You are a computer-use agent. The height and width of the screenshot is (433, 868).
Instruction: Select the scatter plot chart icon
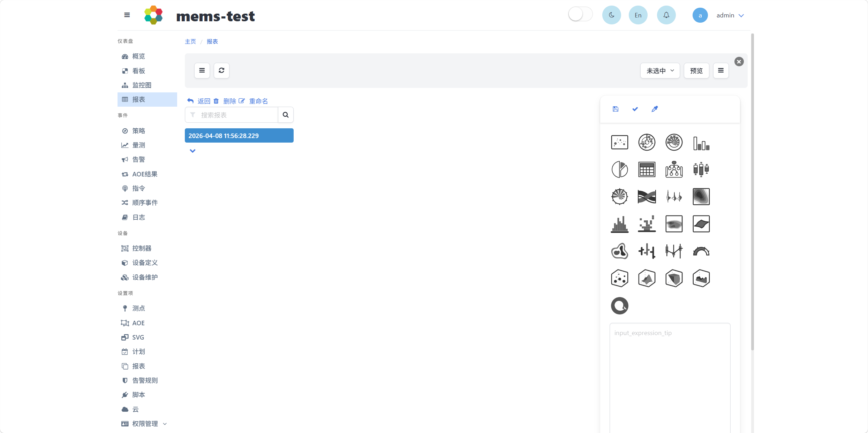(620, 142)
